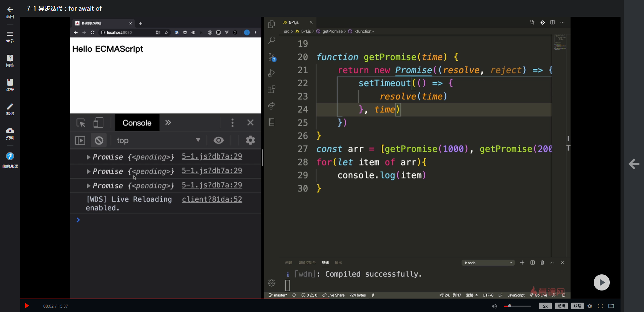Open the Run and Debug view
Viewport: 644px width, 312px height.
(x=272, y=73)
